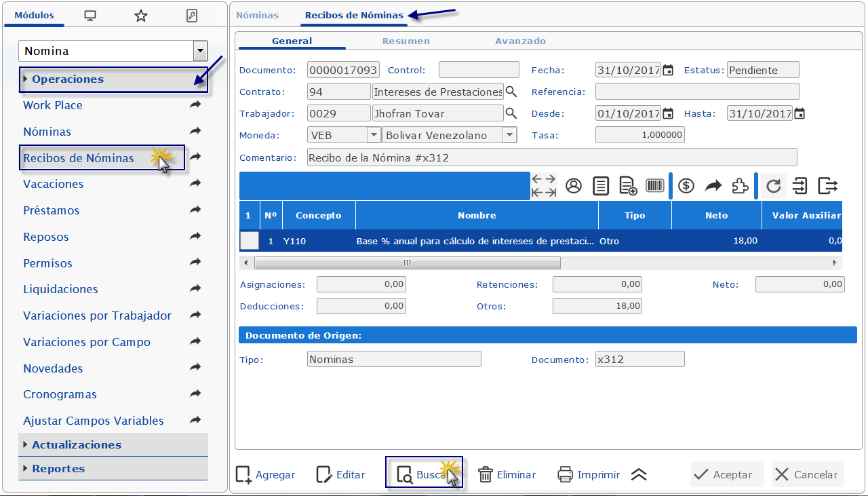Viewport: 868px width, 496px height.
Task: Click the puzzle piece icon in the toolbar
Action: [741, 186]
